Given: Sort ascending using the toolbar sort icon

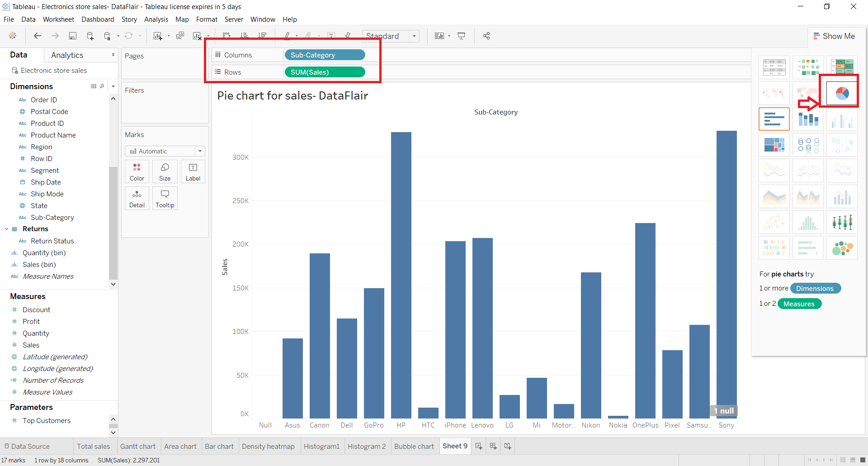Looking at the screenshot, I should [x=245, y=35].
